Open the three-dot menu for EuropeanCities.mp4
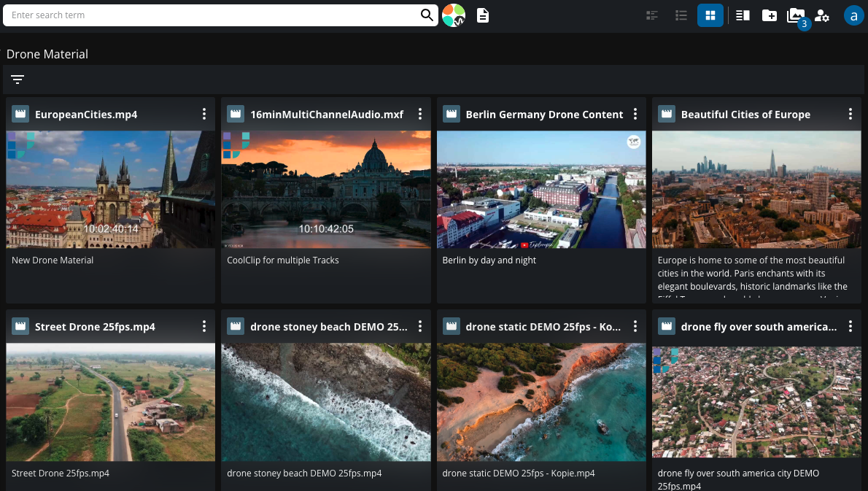868x491 pixels. pos(204,114)
